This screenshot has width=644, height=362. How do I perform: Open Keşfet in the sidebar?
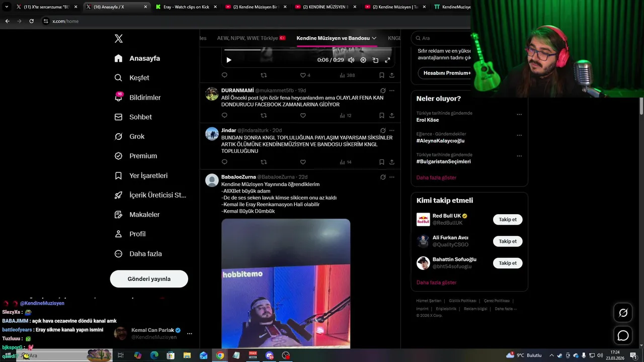click(x=132, y=78)
